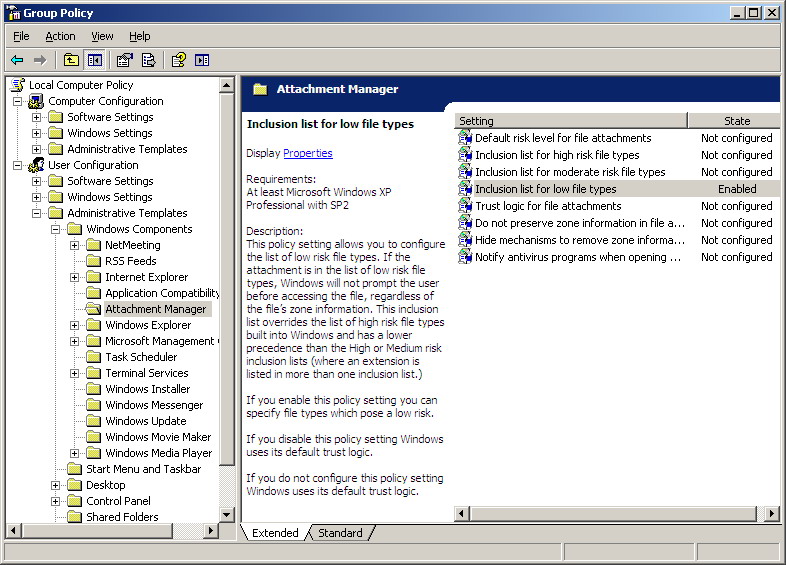Switch to the Standard tab
Image resolution: width=786 pixels, height=565 pixels.
click(340, 533)
